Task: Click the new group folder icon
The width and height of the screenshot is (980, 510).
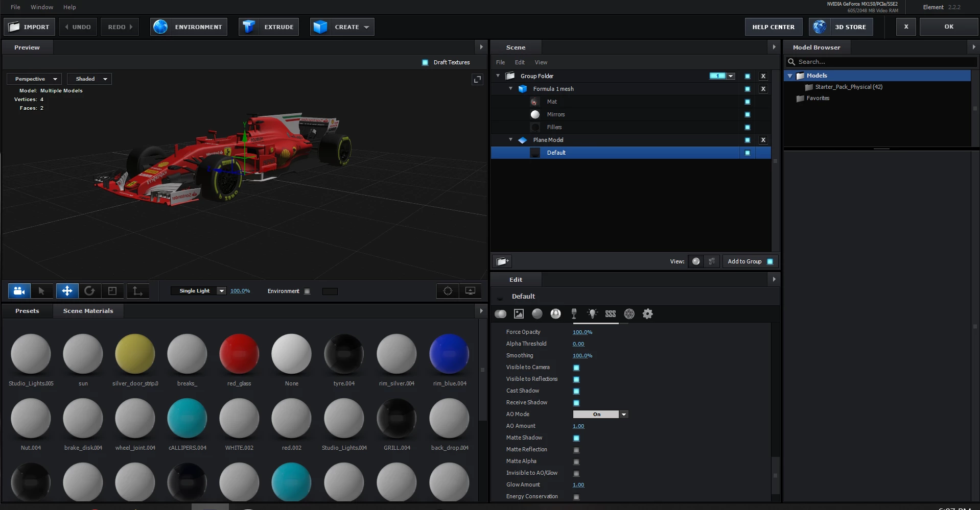Action: tap(502, 261)
